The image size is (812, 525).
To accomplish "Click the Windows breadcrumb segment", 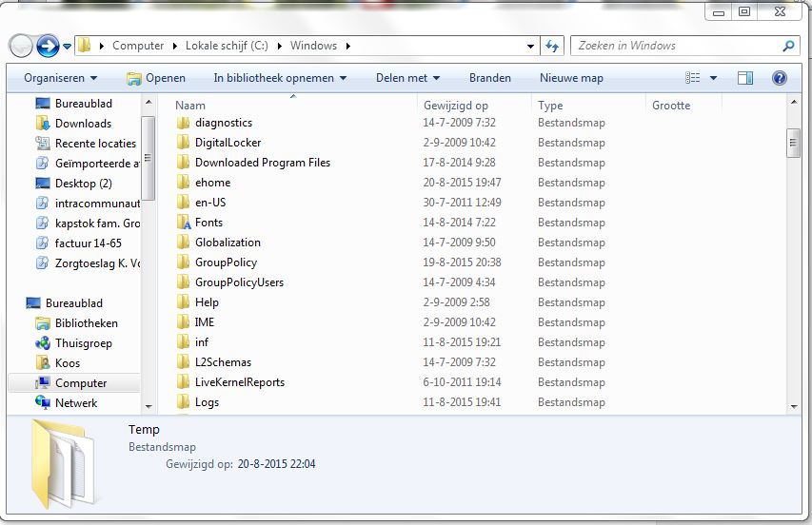I will 313,46.
